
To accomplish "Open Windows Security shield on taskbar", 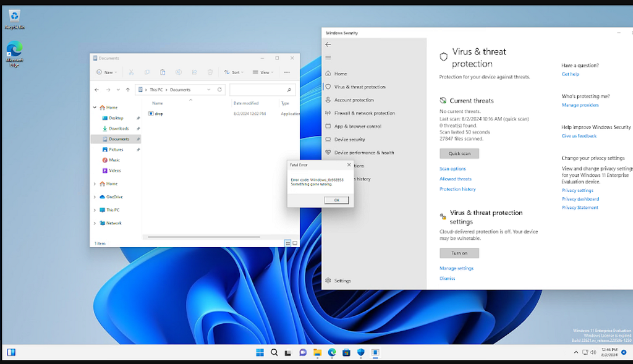I will pyautogui.click(x=361, y=352).
